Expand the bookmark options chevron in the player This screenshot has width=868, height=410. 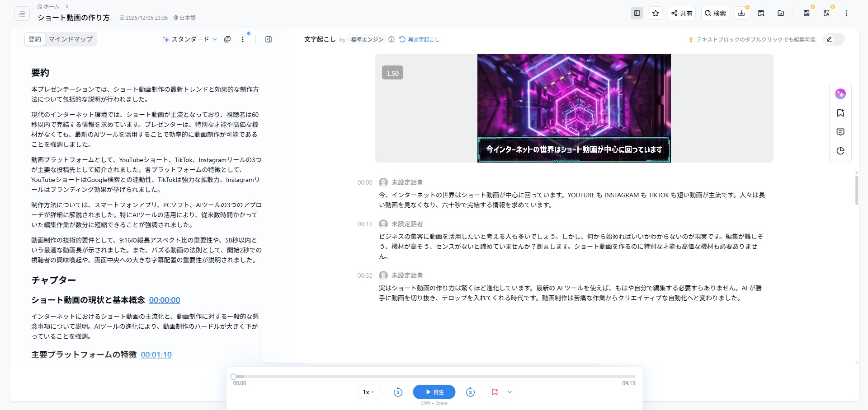(x=509, y=392)
